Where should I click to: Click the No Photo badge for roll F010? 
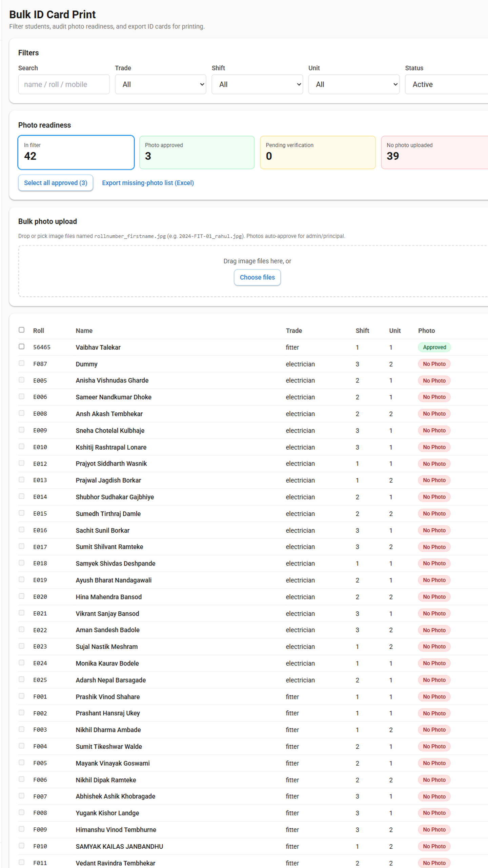434,846
